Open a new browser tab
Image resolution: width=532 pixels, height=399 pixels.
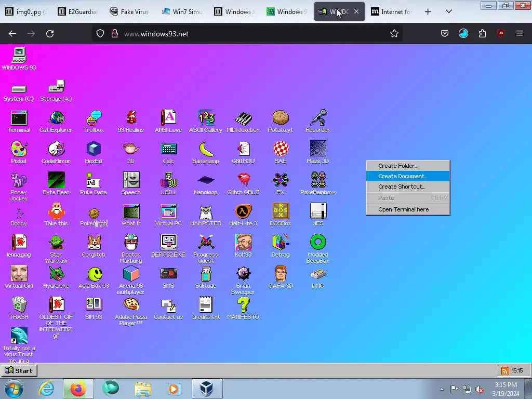point(428,12)
